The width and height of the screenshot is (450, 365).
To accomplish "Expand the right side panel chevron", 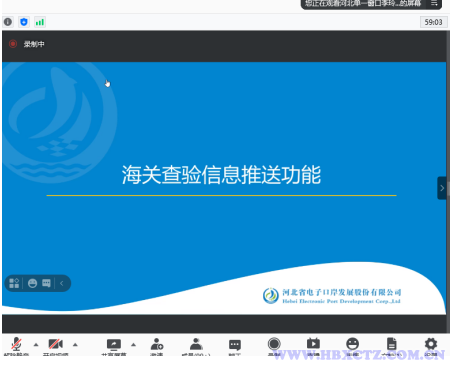I will tap(442, 188).
